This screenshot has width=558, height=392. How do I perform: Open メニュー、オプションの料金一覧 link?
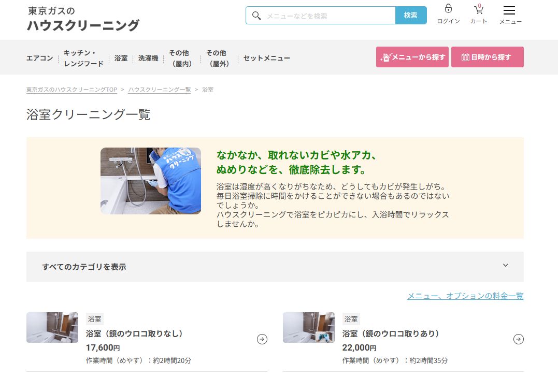pyautogui.click(x=465, y=296)
